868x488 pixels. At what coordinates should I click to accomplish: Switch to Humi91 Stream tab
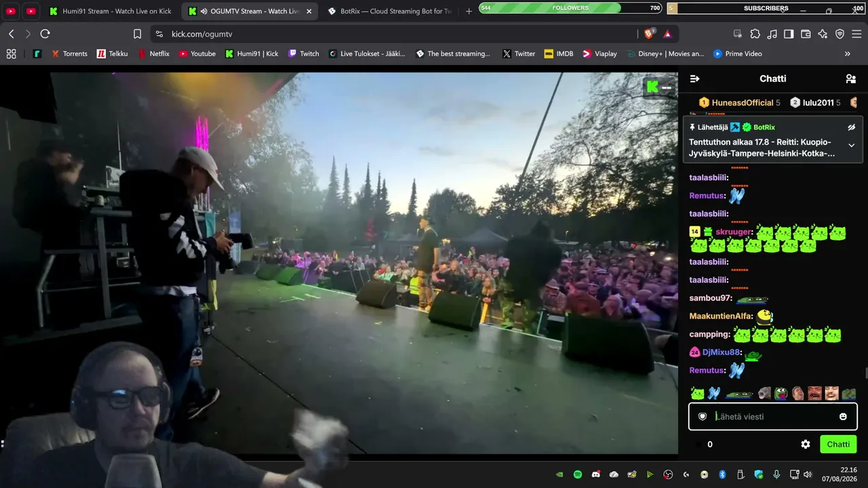(x=110, y=12)
